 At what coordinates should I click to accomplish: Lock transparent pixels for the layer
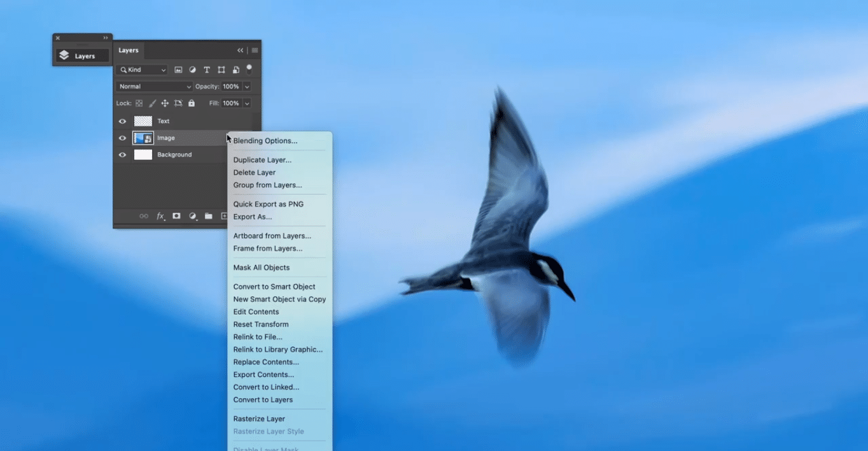pos(139,103)
